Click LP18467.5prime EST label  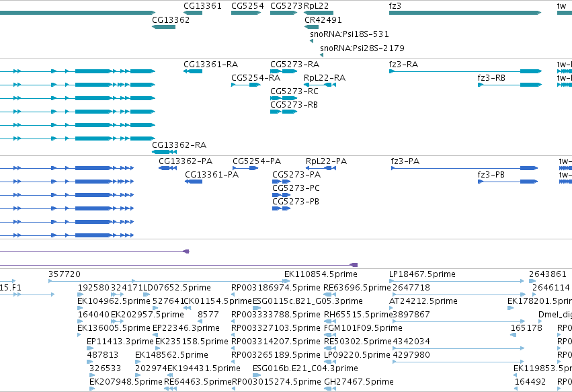422,274
